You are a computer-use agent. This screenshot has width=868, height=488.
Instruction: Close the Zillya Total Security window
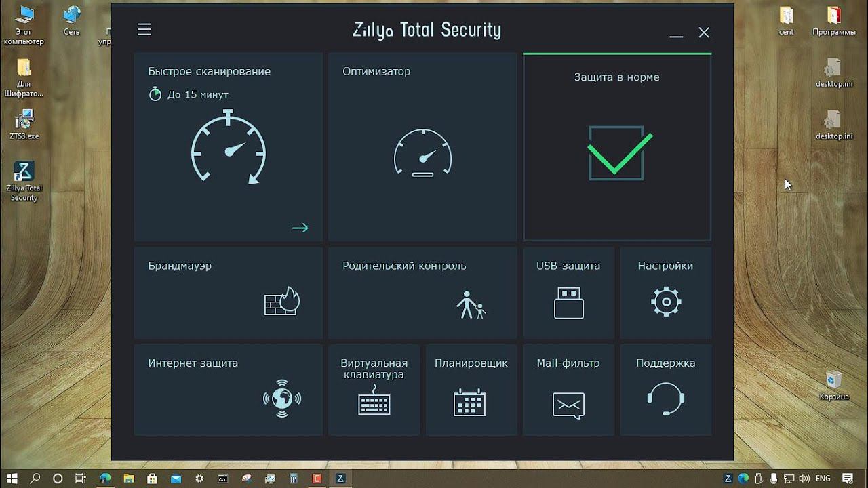704,32
